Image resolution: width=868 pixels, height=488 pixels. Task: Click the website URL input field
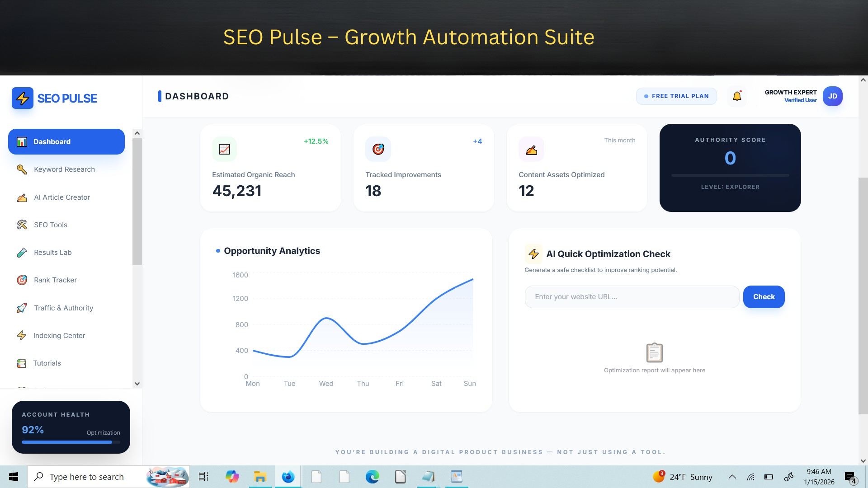pyautogui.click(x=631, y=296)
